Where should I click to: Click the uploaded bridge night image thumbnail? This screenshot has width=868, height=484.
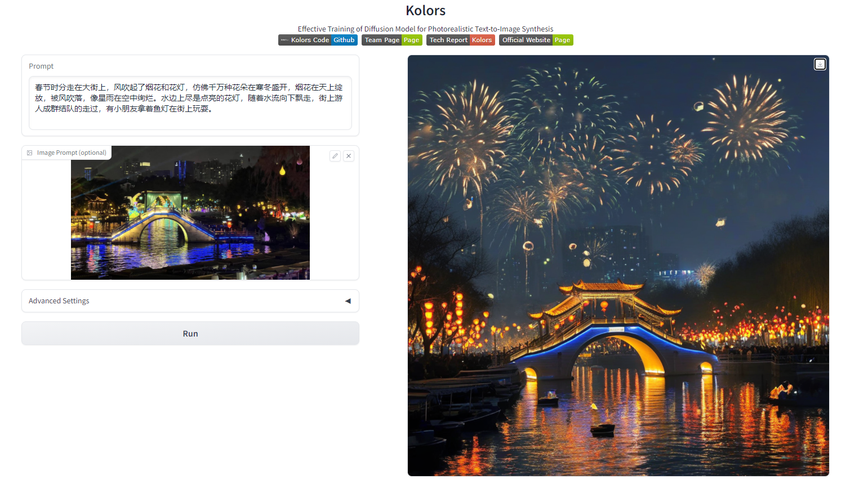pos(190,213)
